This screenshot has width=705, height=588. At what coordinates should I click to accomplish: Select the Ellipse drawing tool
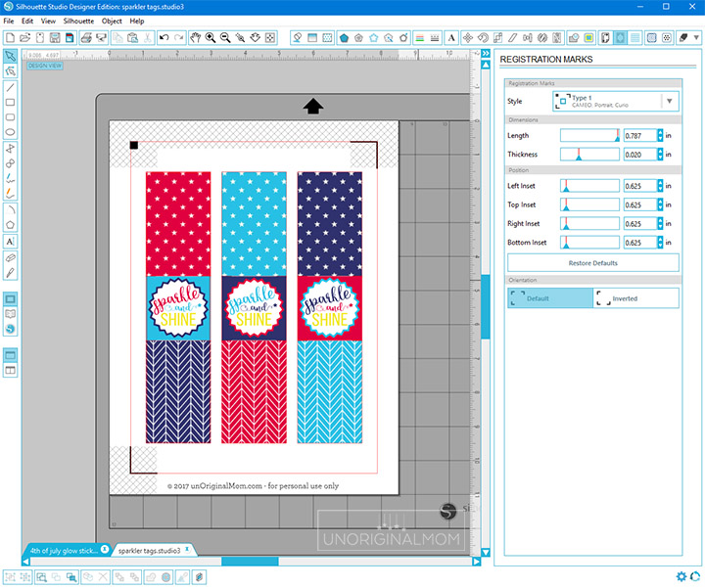pos(11,132)
